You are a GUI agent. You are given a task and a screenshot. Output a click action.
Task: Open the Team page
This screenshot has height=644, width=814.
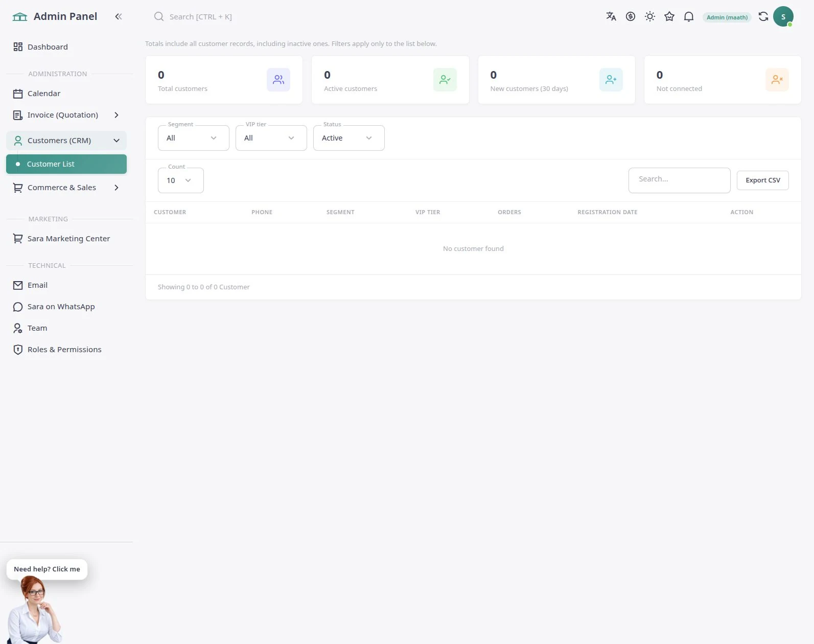tap(66, 328)
